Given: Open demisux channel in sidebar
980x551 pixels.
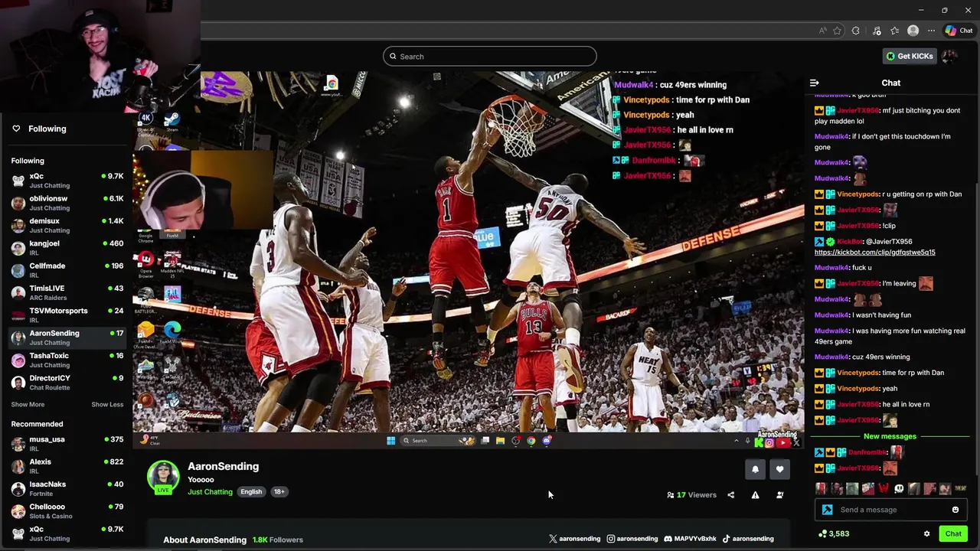Looking at the screenshot, I should click(x=67, y=225).
